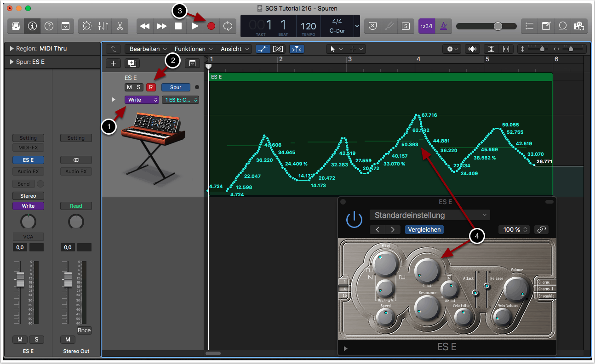Toggle ES E plugin power button
The width and height of the screenshot is (595, 364).
(x=354, y=220)
